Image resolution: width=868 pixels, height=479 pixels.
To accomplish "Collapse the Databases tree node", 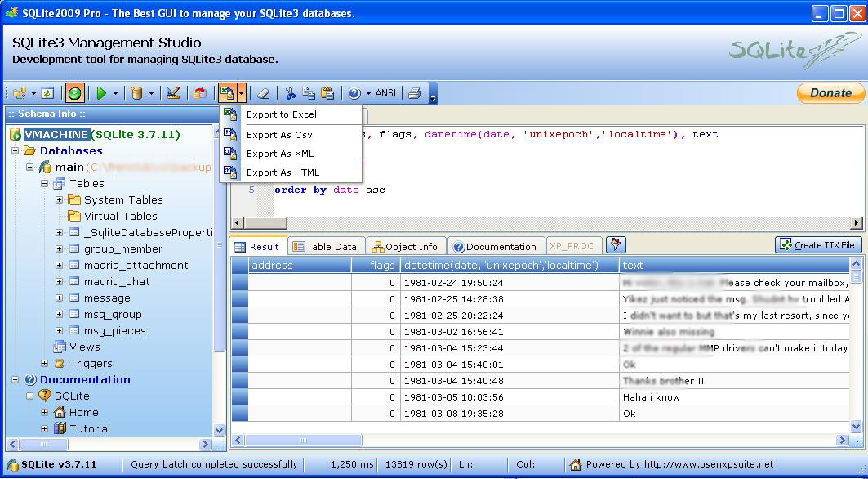I will (x=15, y=150).
